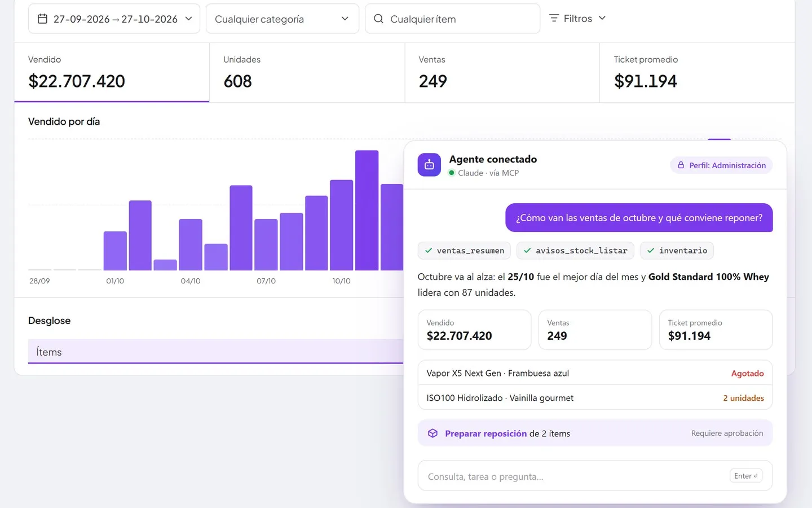Click Preparar reposición link
The width and height of the screenshot is (812, 508).
click(x=486, y=433)
